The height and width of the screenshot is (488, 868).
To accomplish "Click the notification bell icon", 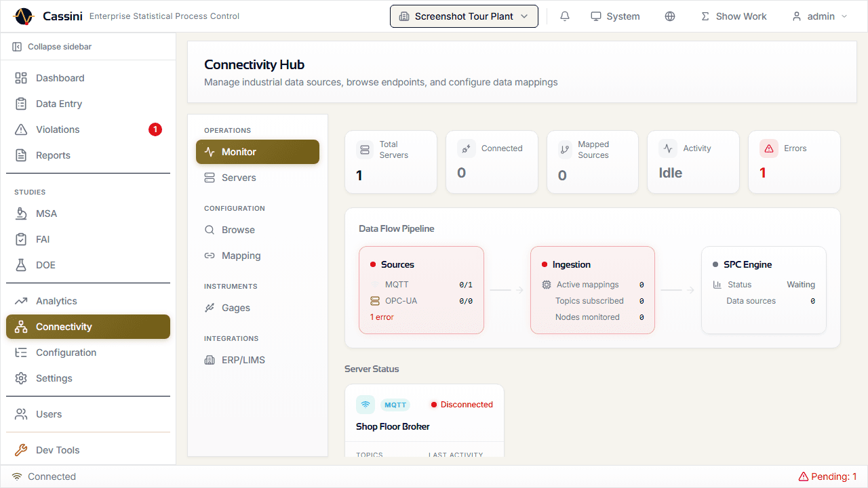I will pyautogui.click(x=564, y=16).
